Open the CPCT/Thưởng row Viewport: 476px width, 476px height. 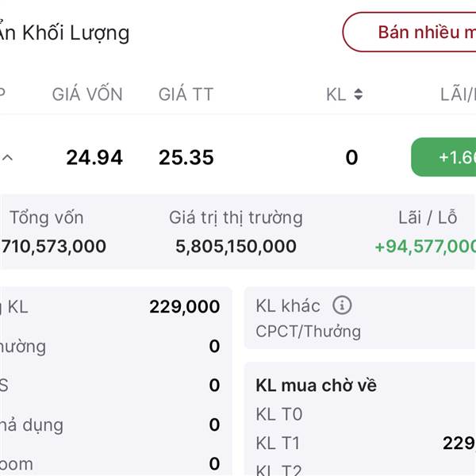point(308,331)
